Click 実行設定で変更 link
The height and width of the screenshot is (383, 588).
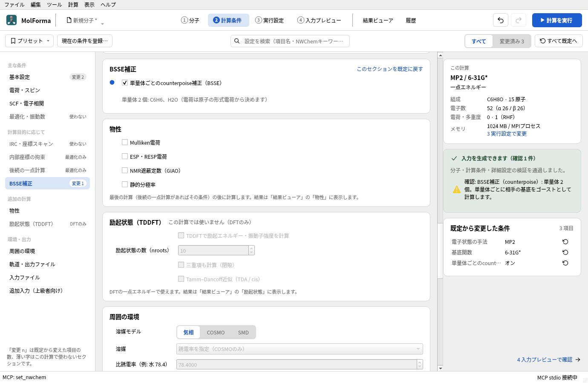507,134
